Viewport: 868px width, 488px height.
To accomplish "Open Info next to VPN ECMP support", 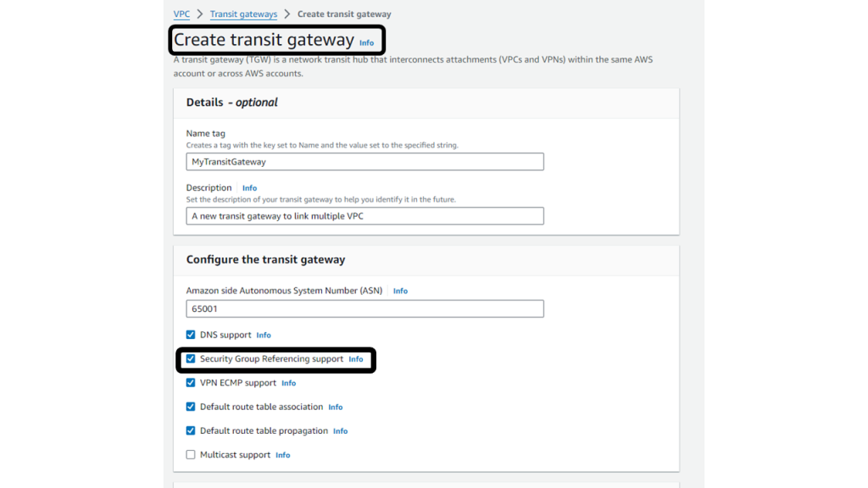I will [288, 382].
